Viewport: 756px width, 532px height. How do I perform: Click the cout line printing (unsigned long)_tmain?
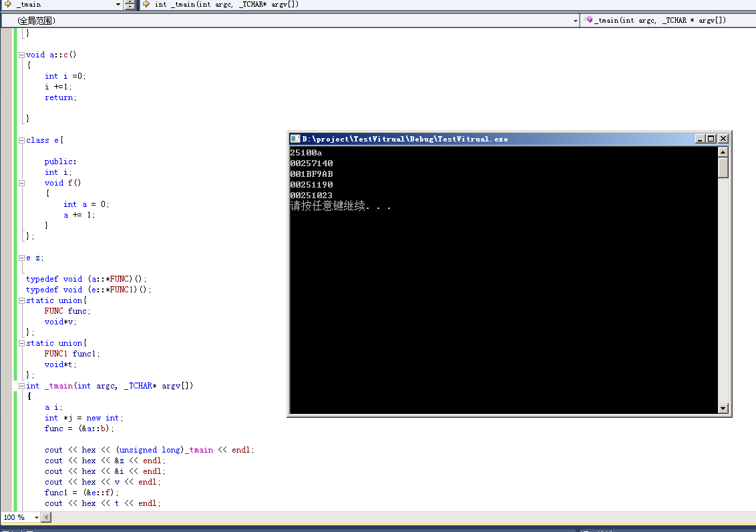click(x=150, y=450)
